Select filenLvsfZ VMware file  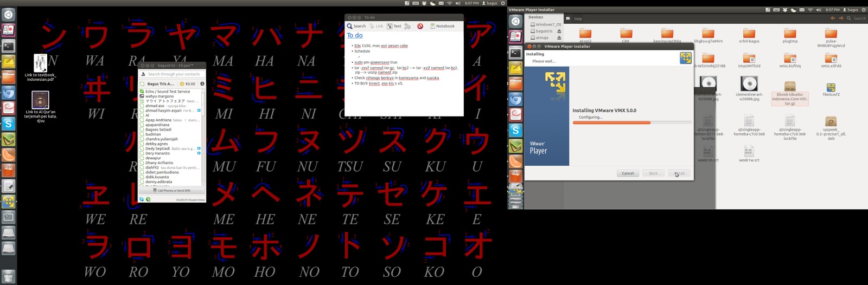click(x=831, y=90)
